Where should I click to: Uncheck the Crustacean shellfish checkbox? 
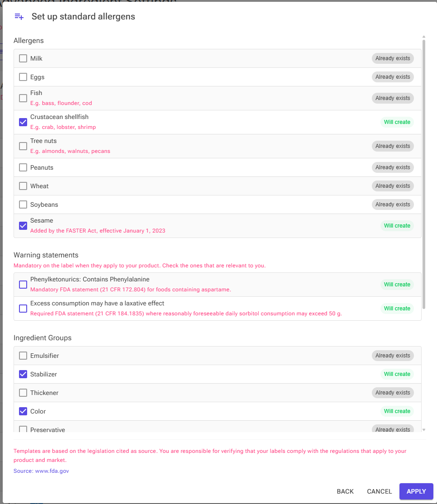click(23, 122)
